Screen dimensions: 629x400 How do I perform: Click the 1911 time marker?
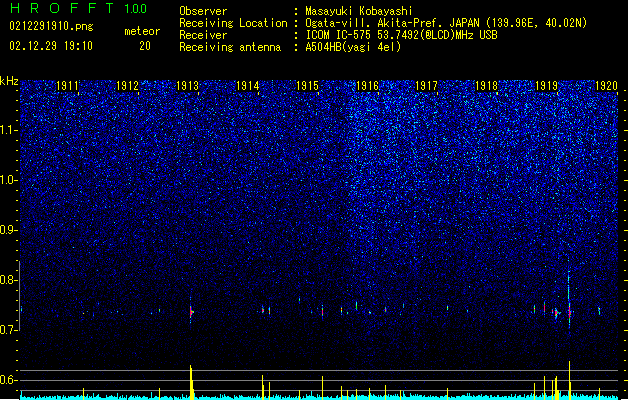67,86
